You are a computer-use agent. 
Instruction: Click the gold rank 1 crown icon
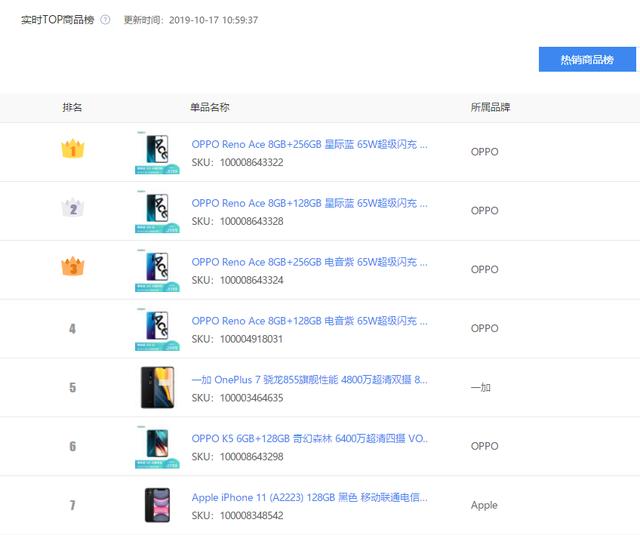tap(72, 150)
